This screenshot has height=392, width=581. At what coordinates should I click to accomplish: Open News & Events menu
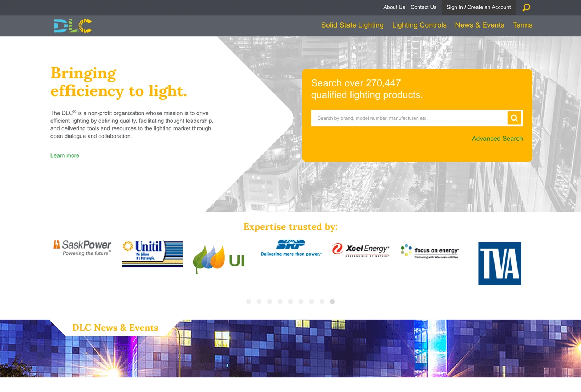click(480, 25)
